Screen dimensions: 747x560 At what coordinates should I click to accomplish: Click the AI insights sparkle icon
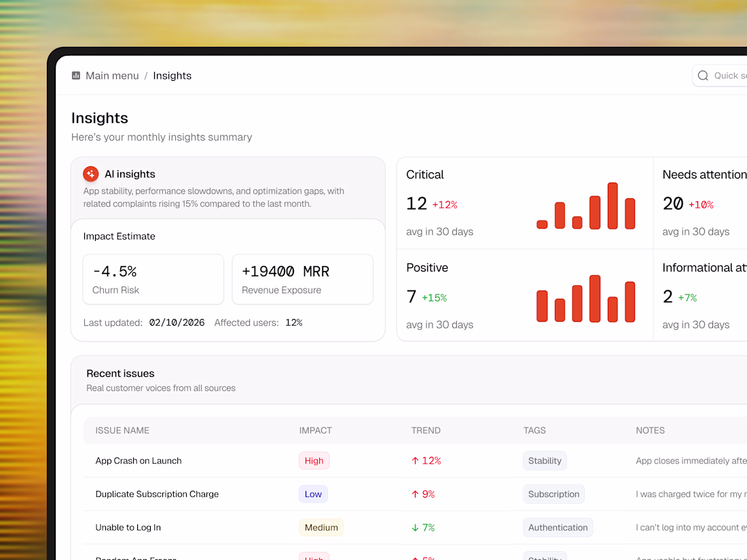pos(90,174)
